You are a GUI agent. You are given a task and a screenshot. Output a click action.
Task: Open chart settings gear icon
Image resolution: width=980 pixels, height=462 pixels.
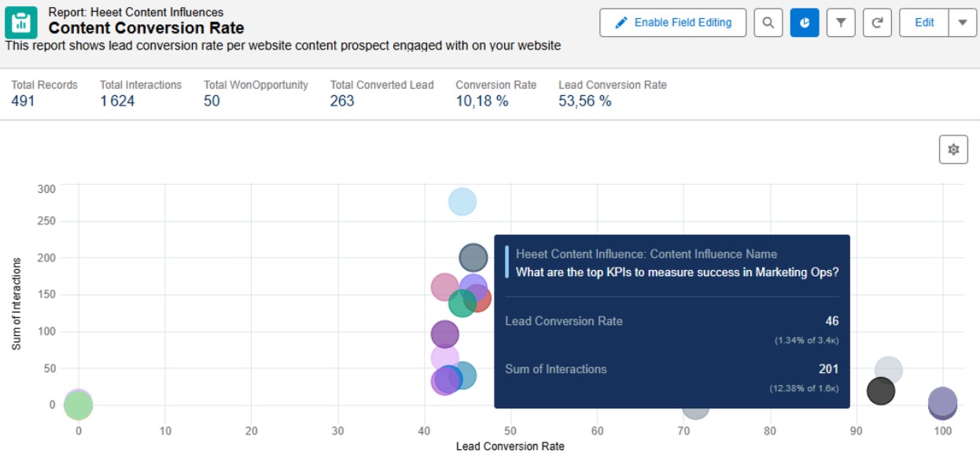pos(953,150)
